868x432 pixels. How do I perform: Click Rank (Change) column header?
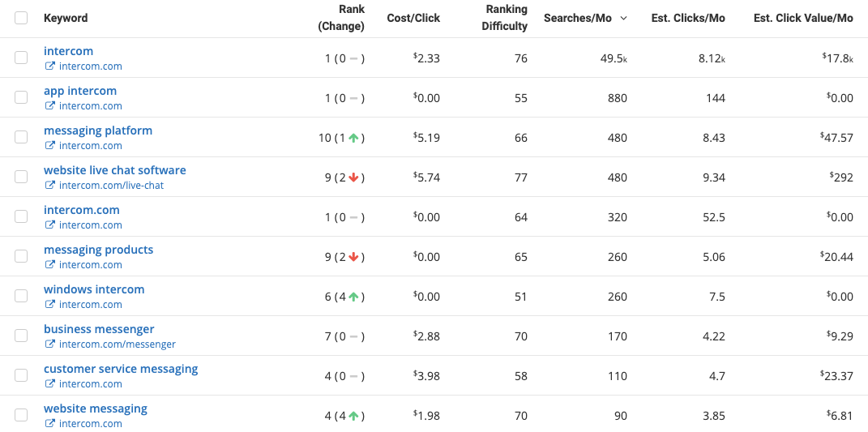tap(341, 18)
